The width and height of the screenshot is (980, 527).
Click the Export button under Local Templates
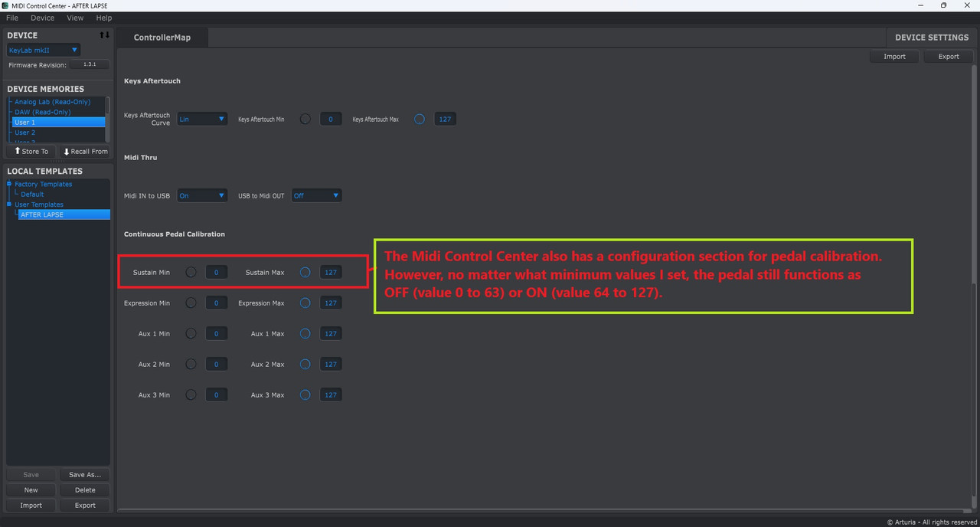(85, 505)
